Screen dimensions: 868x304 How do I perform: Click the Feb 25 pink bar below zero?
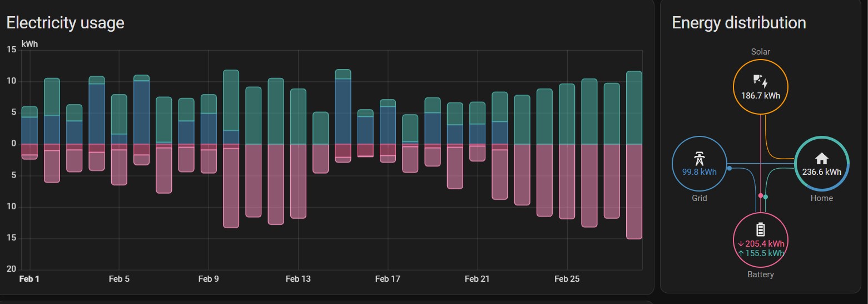(x=567, y=181)
